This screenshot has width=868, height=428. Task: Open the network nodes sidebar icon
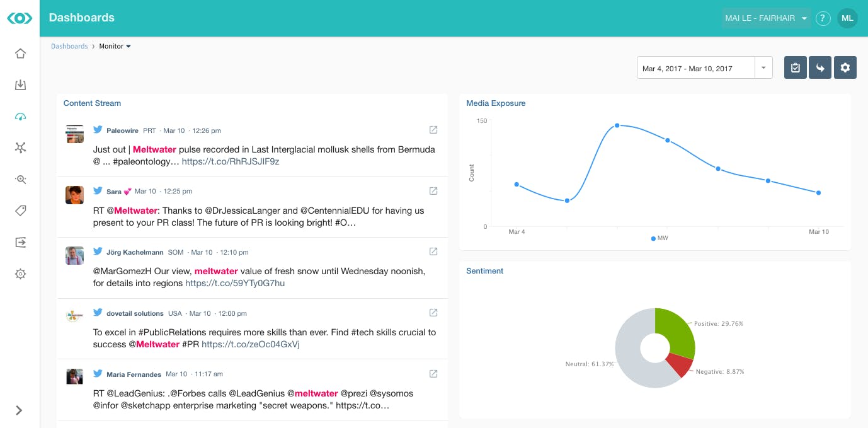(20, 147)
